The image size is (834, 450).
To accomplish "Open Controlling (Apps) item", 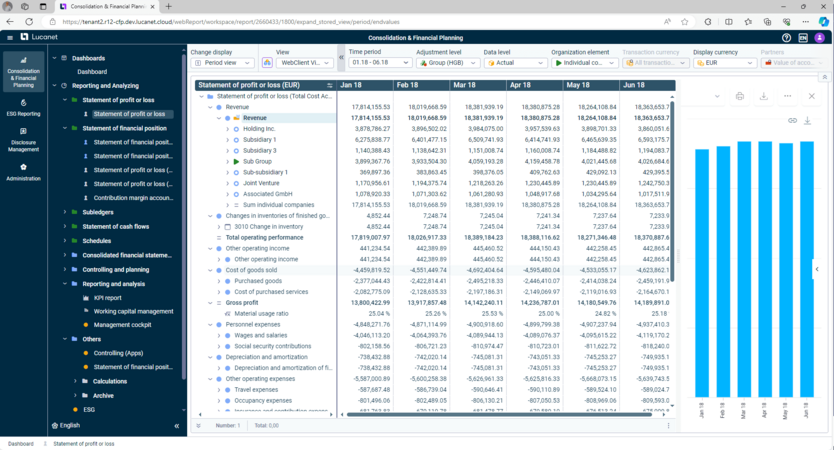I will (x=118, y=353).
